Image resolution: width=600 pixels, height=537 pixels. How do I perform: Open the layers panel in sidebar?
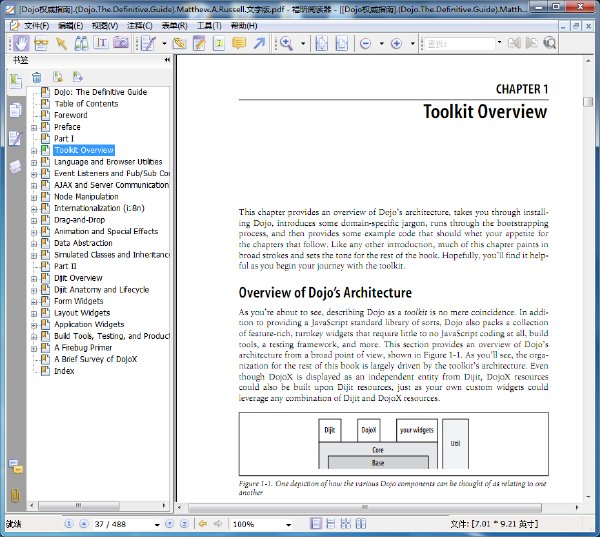point(15,167)
